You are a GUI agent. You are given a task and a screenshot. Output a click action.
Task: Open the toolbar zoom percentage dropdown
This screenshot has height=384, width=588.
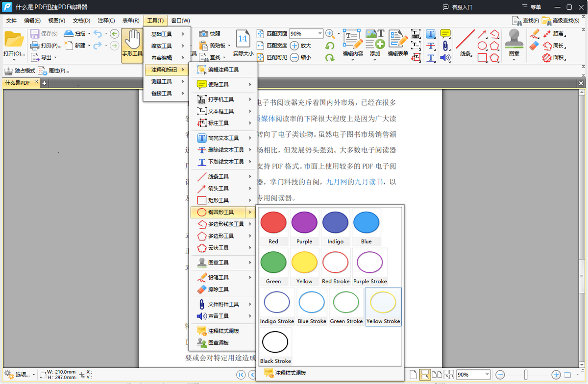pos(320,34)
